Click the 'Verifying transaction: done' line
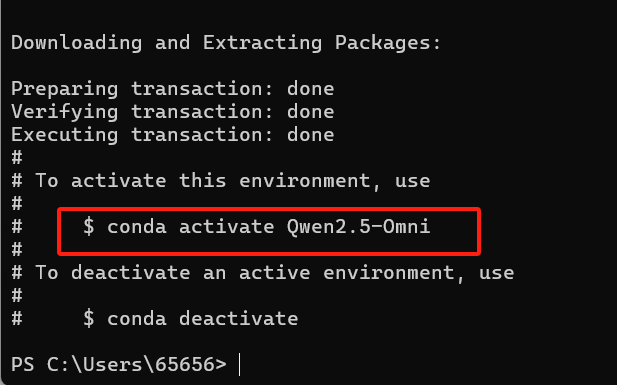 [x=173, y=112]
